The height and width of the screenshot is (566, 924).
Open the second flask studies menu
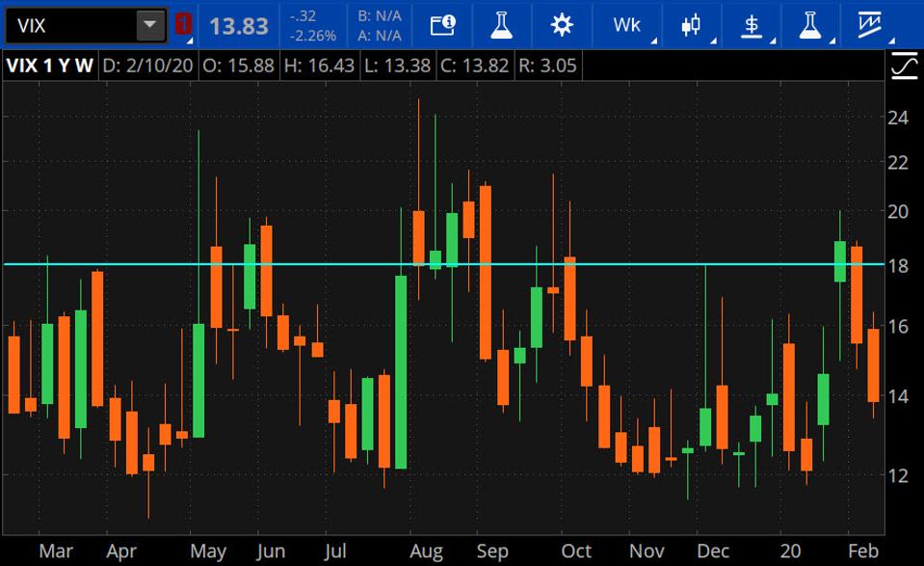(x=811, y=25)
